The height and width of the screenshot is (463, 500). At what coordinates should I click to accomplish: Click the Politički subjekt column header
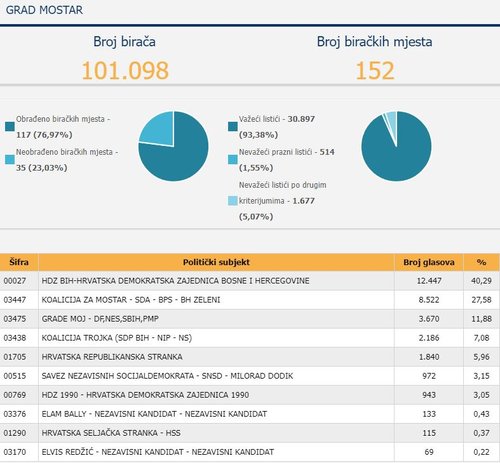point(216,262)
